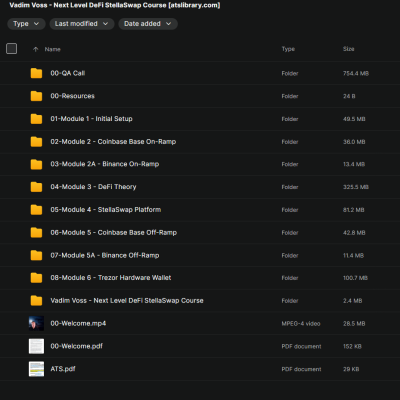The width and height of the screenshot is (400, 400).
Task: Click the 28.5 MB size value
Action: 354,324
